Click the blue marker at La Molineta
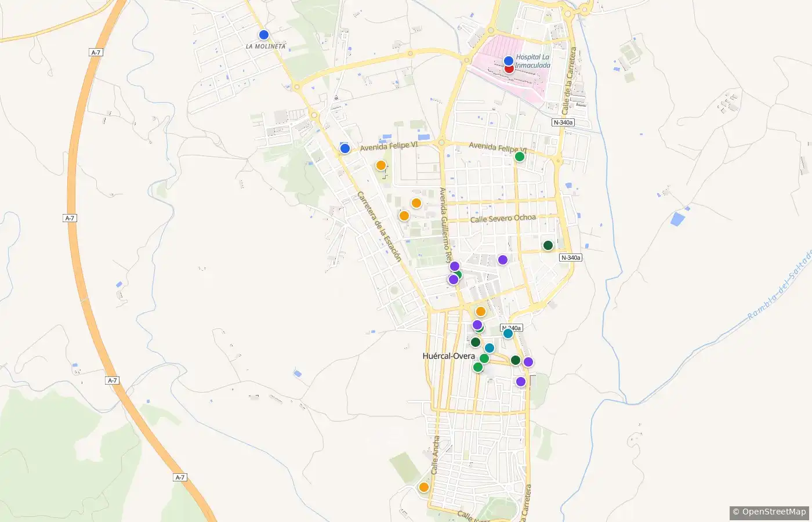Image resolution: width=812 pixels, height=522 pixels. tap(264, 35)
